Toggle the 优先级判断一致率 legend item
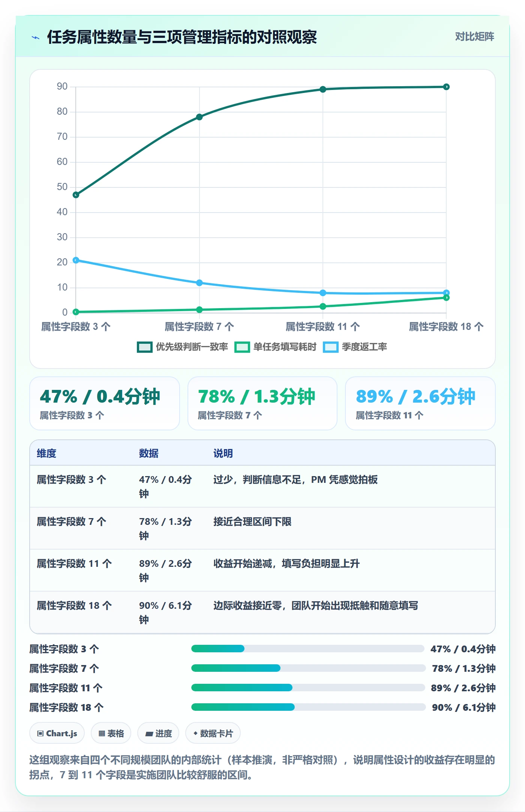Screen dimensions: 525x812 coord(183,347)
